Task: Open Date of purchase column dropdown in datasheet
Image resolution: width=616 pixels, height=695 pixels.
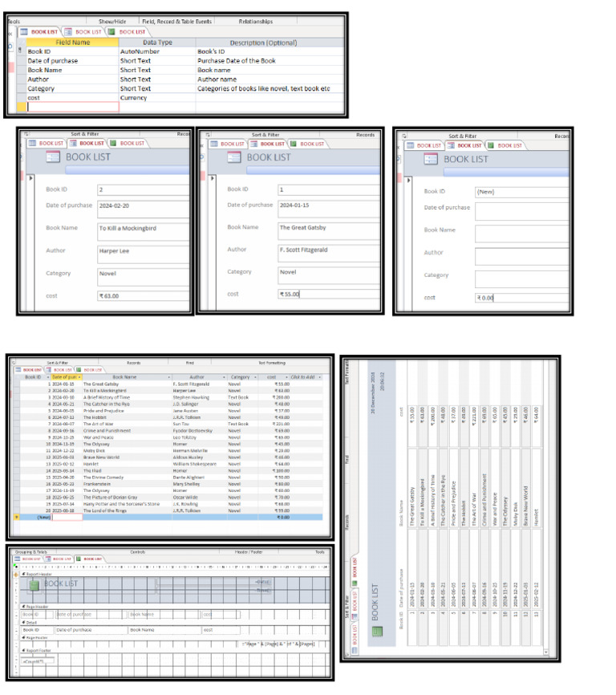Action: [x=79, y=377]
